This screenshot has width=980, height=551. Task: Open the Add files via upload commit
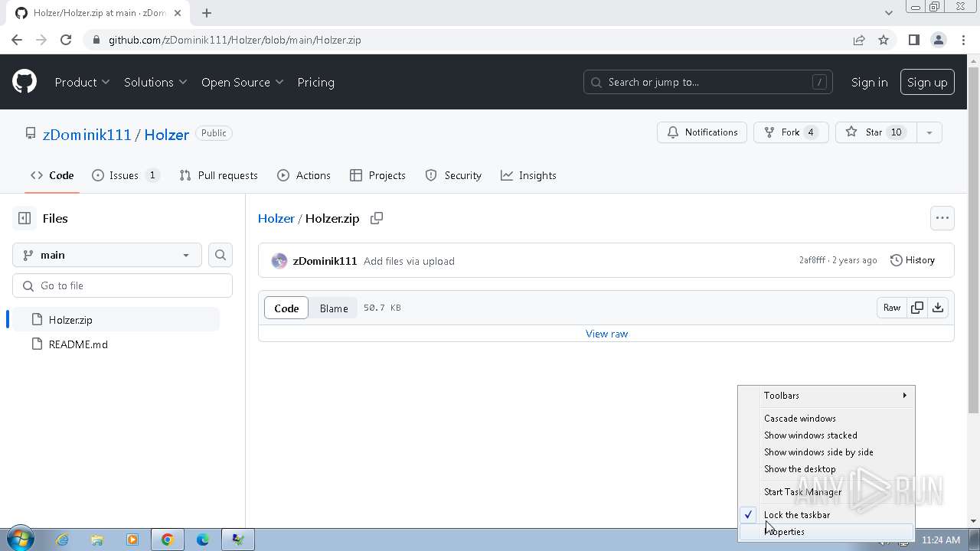(x=409, y=261)
